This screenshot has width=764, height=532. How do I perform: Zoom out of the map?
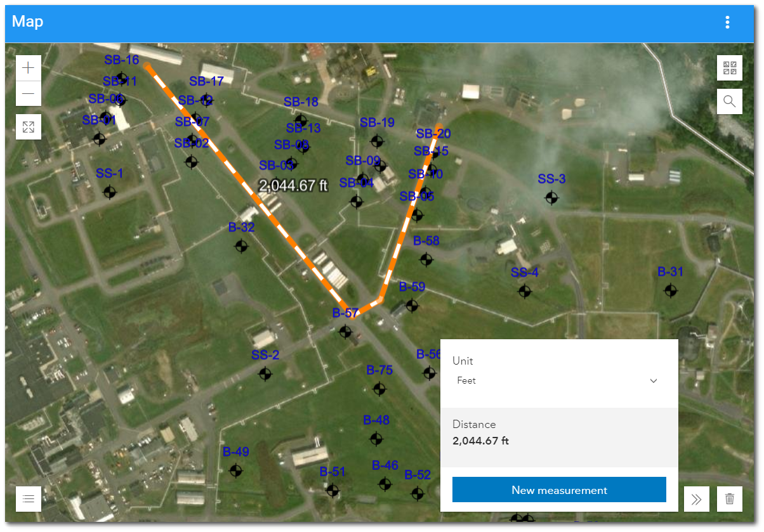pos(29,94)
